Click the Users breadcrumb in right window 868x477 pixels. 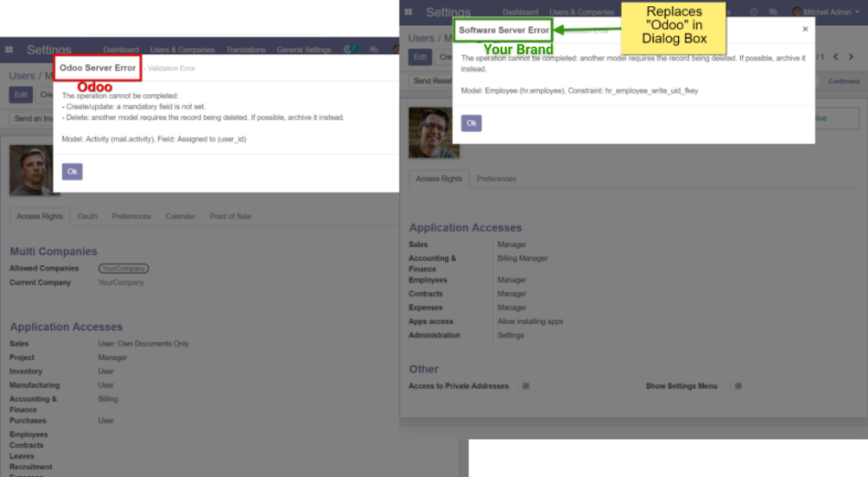tap(421, 38)
